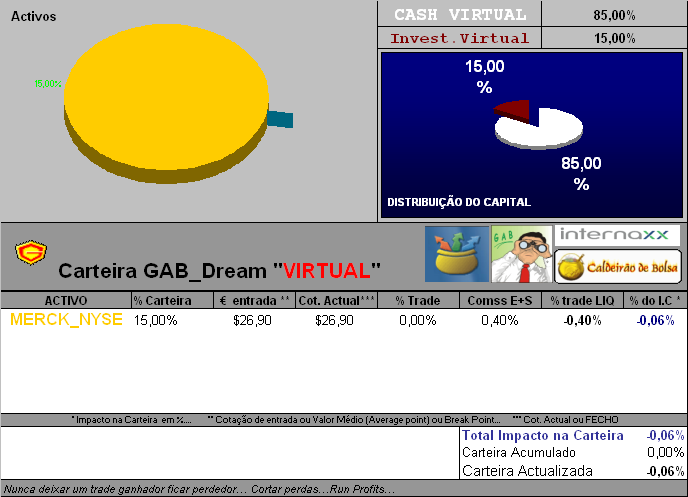Select the 0,40% commissions cell
The width and height of the screenshot is (688, 497).
(500, 321)
